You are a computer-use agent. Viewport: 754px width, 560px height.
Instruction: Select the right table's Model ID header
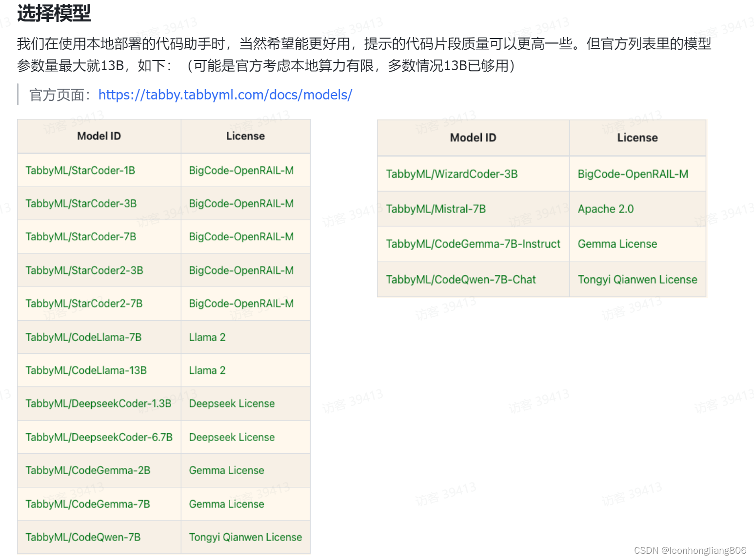click(473, 138)
